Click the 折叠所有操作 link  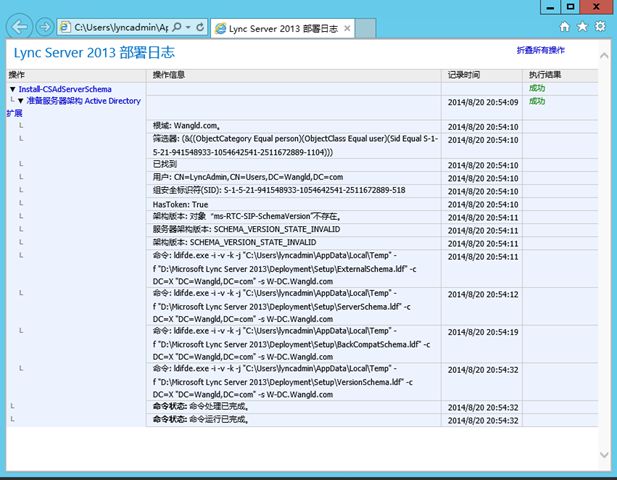[540, 50]
